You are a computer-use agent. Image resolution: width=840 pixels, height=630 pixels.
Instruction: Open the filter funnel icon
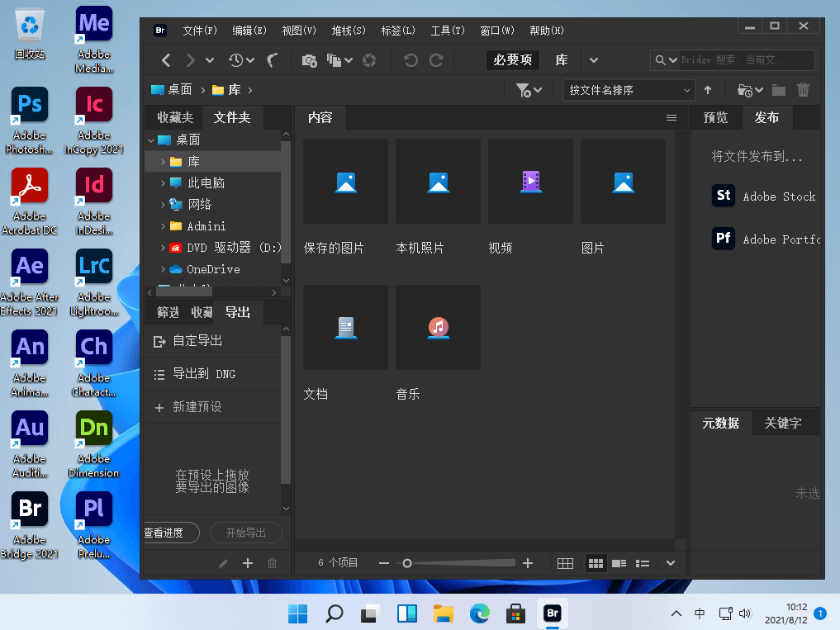(x=524, y=90)
